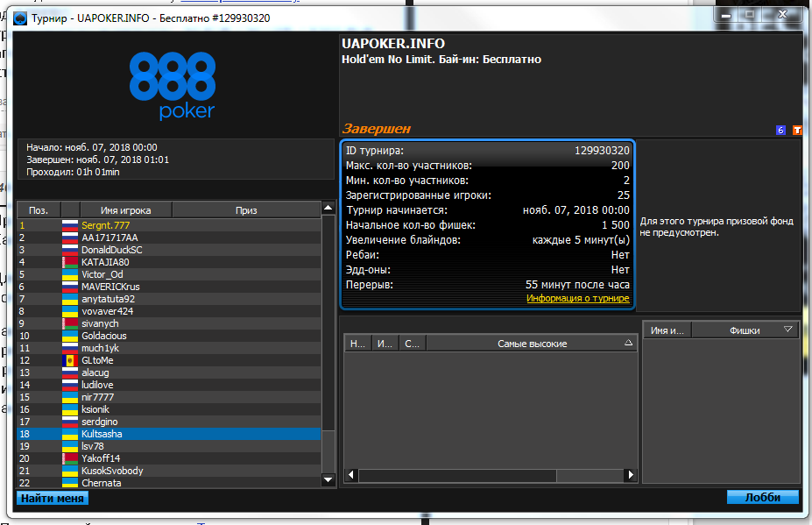Click right arrow of horizontal scrollbar
Screen dimensions: 812x525
pyautogui.click(x=630, y=474)
